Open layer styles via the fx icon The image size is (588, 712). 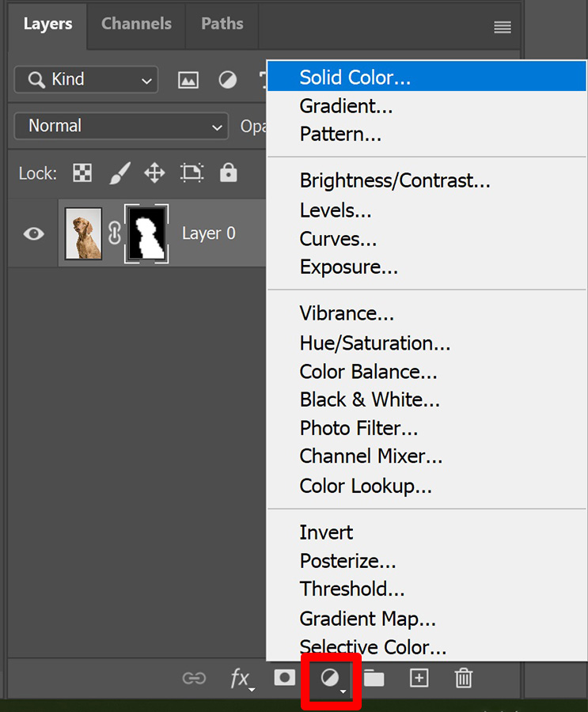pyautogui.click(x=241, y=679)
